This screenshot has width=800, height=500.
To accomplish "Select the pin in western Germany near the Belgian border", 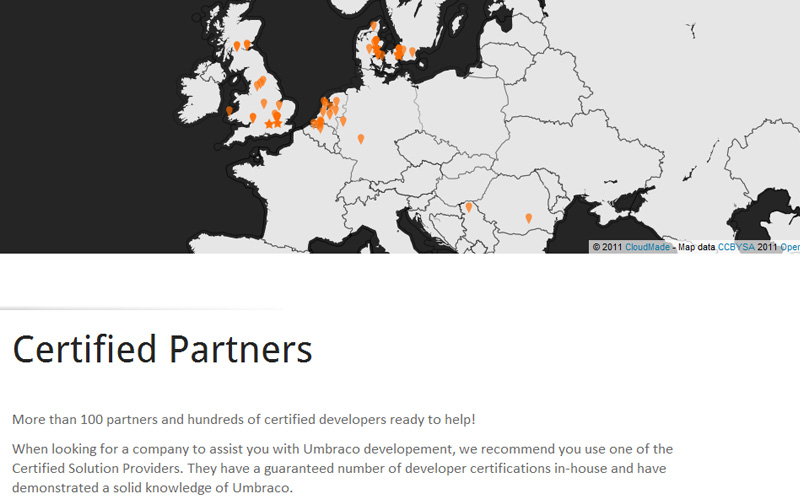I will pyautogui.click(x=343, y=121).
